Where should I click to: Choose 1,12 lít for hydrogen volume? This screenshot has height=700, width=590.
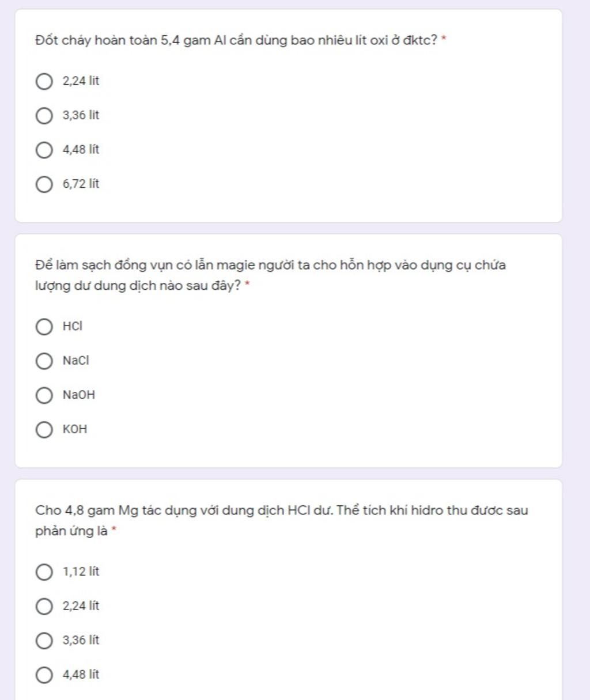44,572
